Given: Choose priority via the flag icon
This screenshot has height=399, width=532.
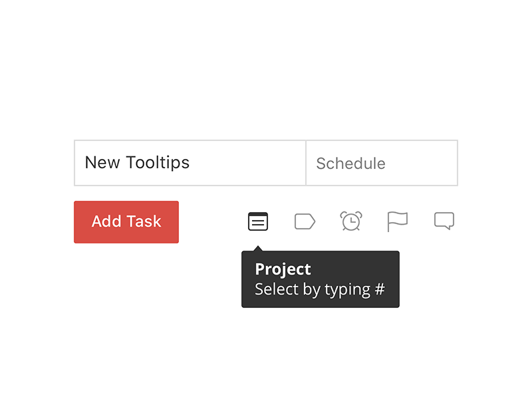Looking at the screenshot, I should coord(397,221).
